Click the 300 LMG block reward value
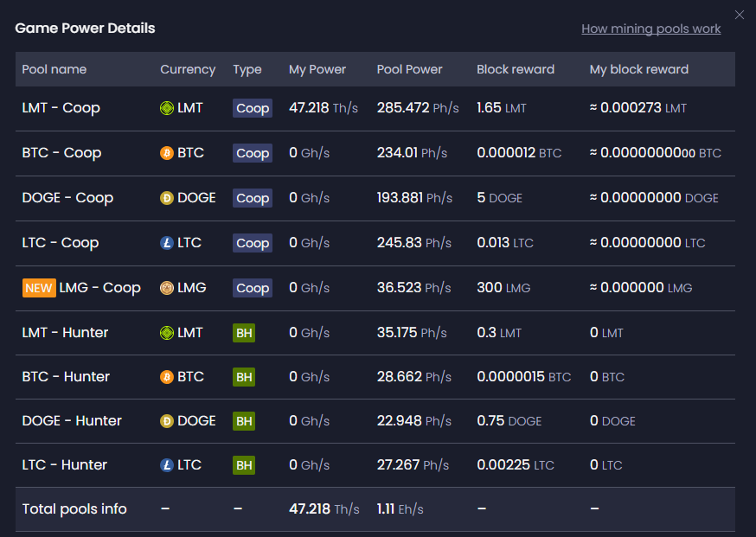The width and height of the screenshot is (756, 537). [503, 288]
